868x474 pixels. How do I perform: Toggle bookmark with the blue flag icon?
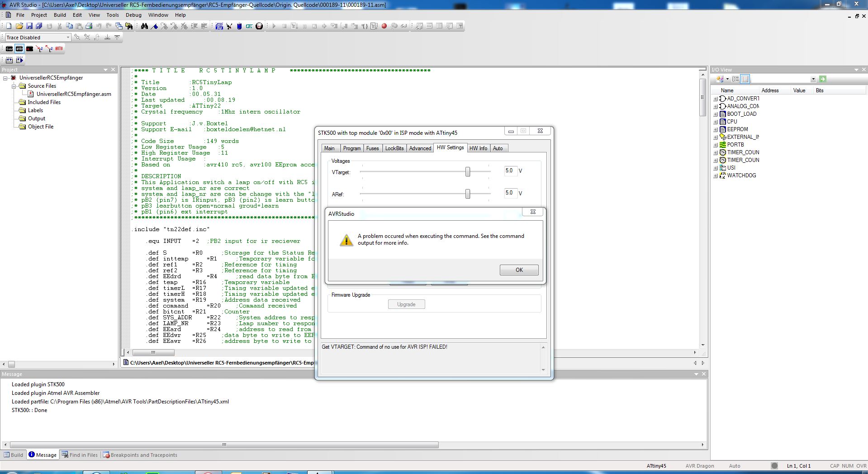154,26
